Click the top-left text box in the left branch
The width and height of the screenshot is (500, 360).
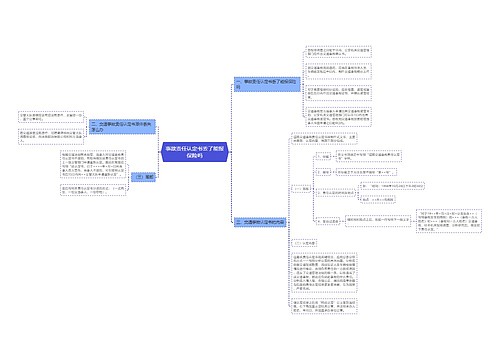pos(51,117)
